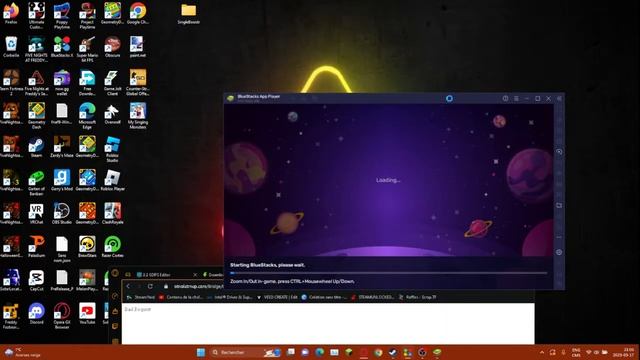Viewport: 640px width, 360px height.
Task: Open the now.gg wallet shortcut
Action: [62, 82]
